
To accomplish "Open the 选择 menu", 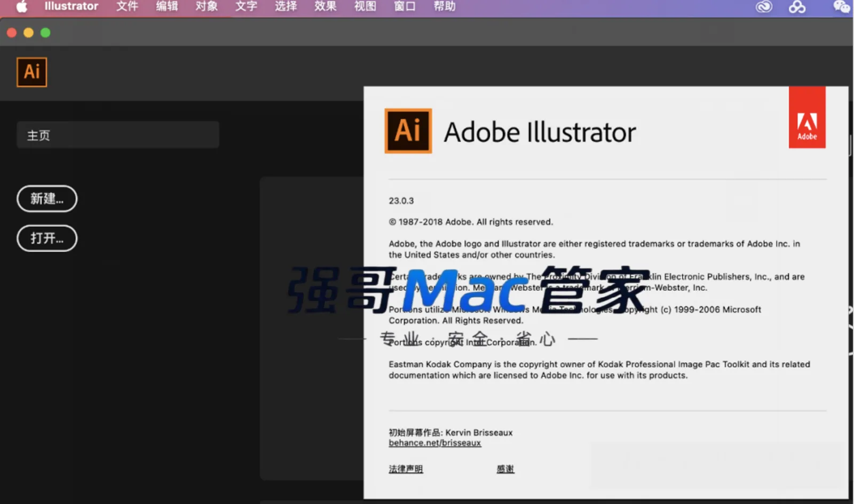I will click(x=286, y=6).
